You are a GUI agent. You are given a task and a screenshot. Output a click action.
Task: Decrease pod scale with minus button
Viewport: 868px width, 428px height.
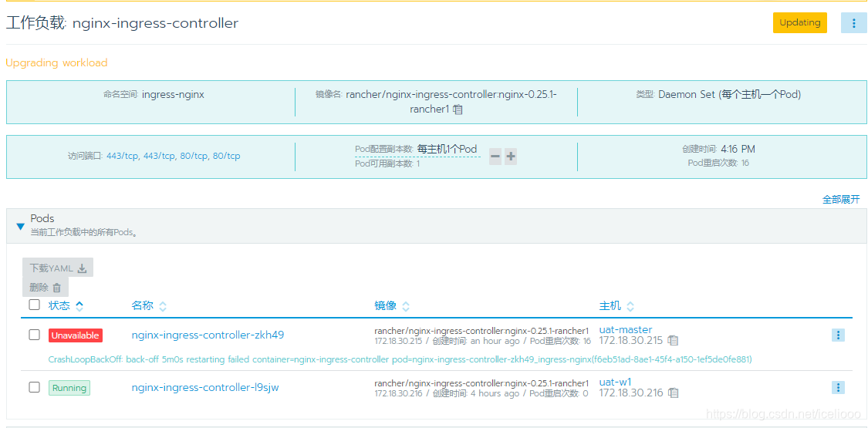coord(495,157)
